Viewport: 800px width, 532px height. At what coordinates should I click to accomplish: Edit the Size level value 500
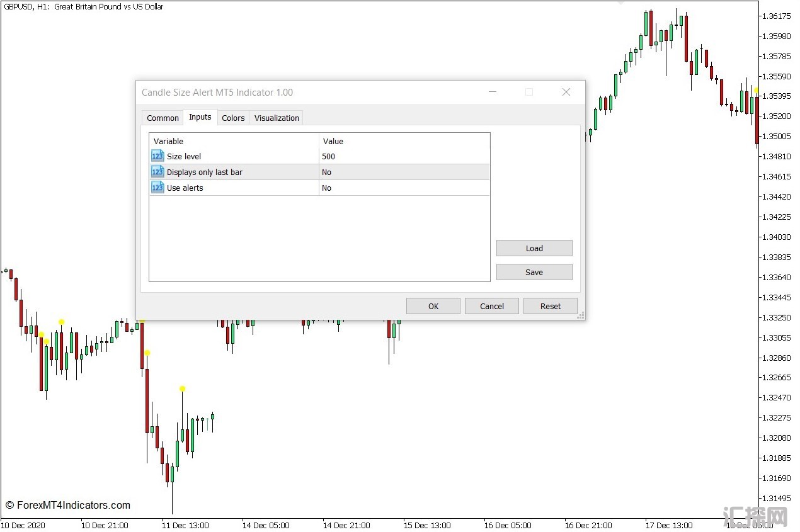(x=403, y=156)
